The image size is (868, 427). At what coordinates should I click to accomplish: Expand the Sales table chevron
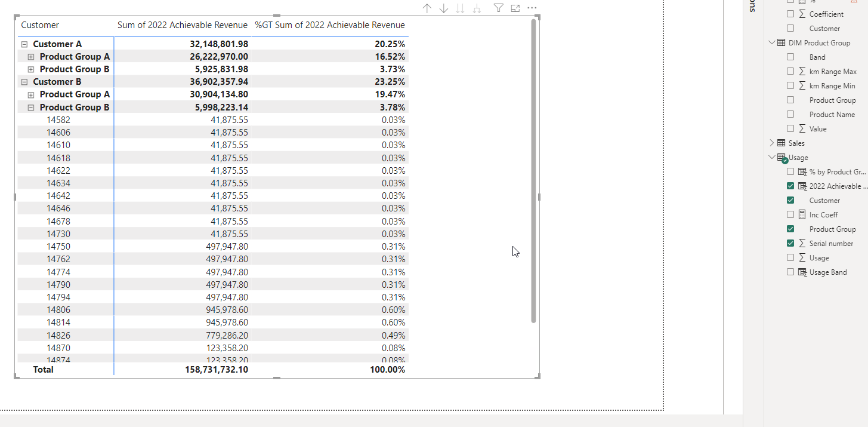pyautogui.click(x=772, y=143)
